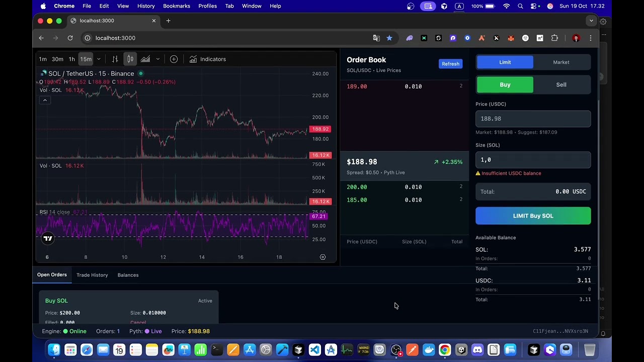The image size is (644, 362).
Task: Launch Finder from the Dock
Action: coord(54,349)
